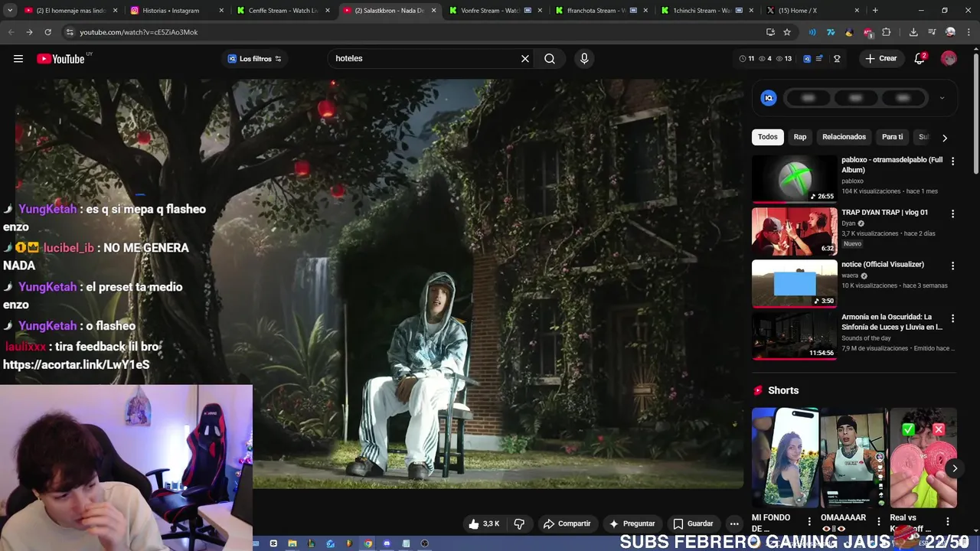Open 'notice (Official Visualizer)' video thumbnail
The image size is (980, 551).
[795, 284]
